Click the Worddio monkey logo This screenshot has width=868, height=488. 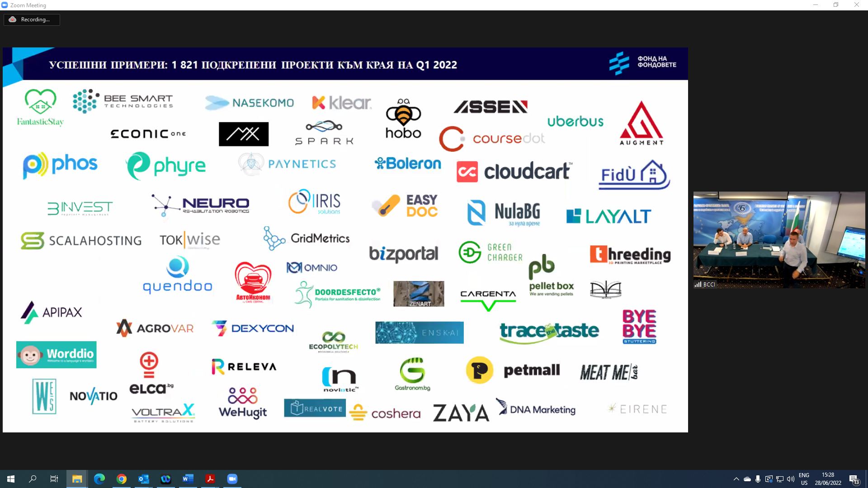coord(56,355)
